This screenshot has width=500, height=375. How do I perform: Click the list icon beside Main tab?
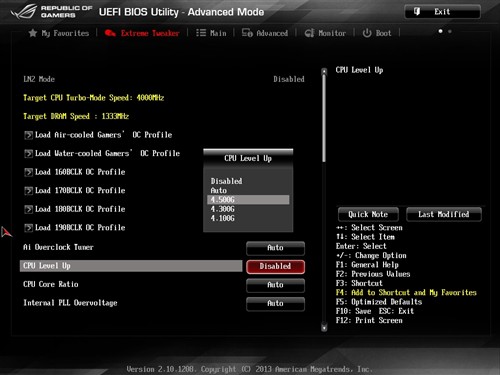click(201, 33)
